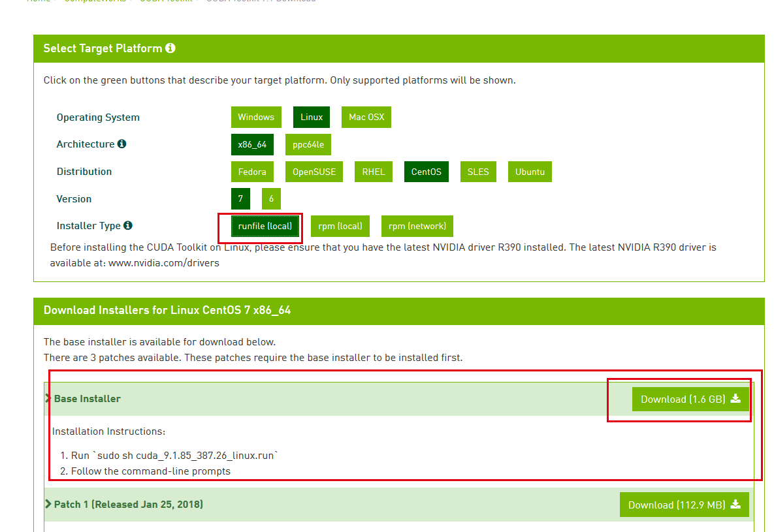
Task: Click the info icon beside Select Target Platform
Action: [170, 48]
